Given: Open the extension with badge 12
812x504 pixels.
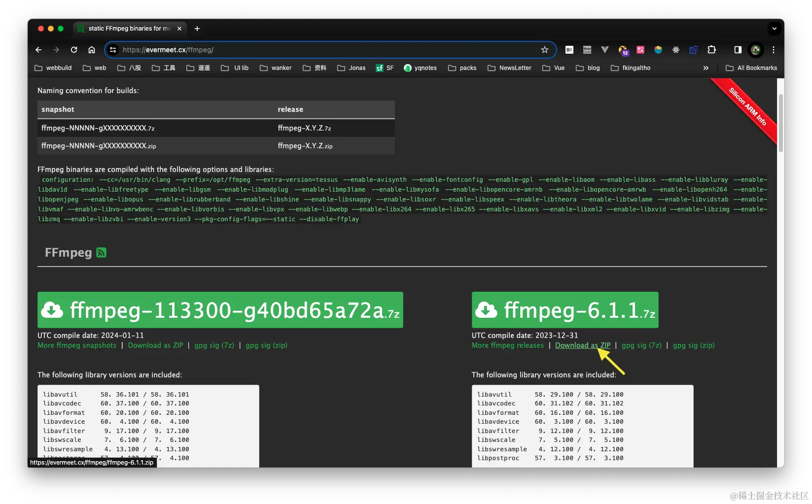Looking at the screenshot, I should point(623,50).
